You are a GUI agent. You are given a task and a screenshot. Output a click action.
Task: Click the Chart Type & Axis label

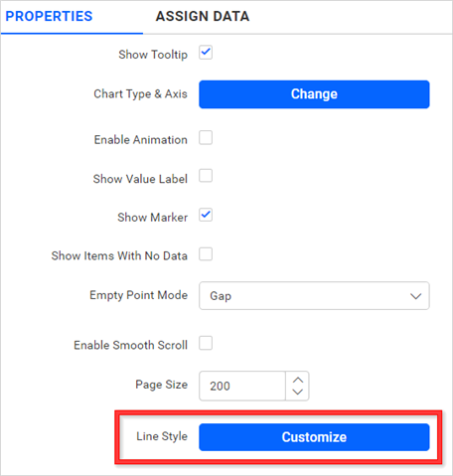[140, 94]
